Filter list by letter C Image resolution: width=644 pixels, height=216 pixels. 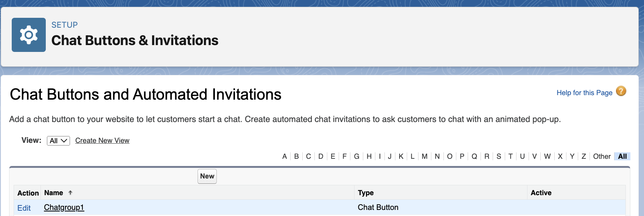tap(308, 157)
